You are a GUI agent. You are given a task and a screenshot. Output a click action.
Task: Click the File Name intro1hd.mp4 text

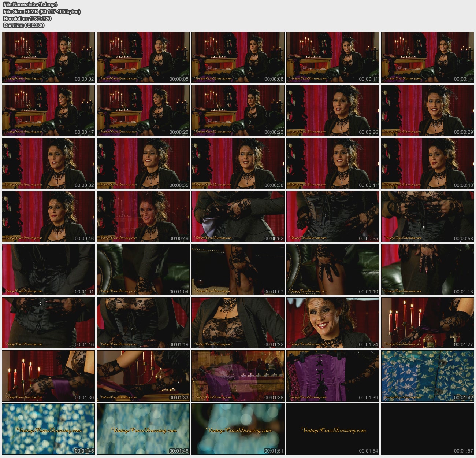click(x=30, y=5)
